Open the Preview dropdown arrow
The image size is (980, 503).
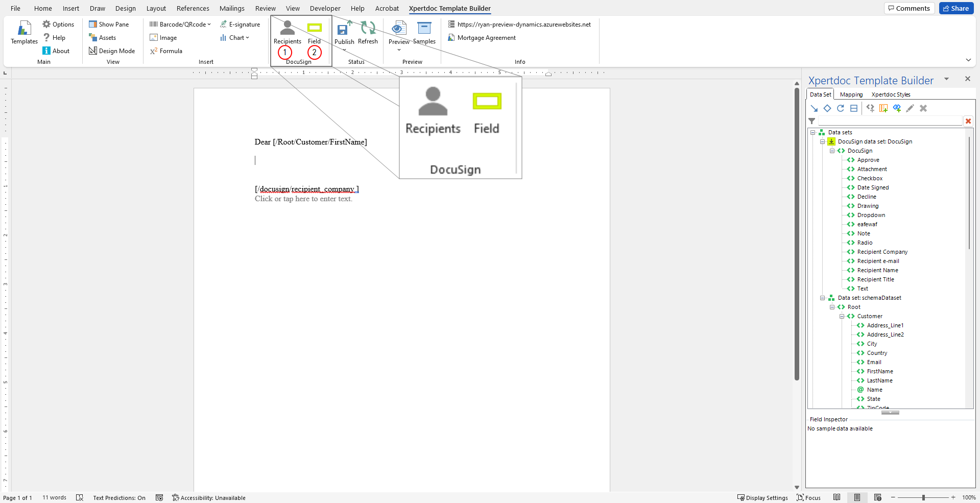coord(399,50)
